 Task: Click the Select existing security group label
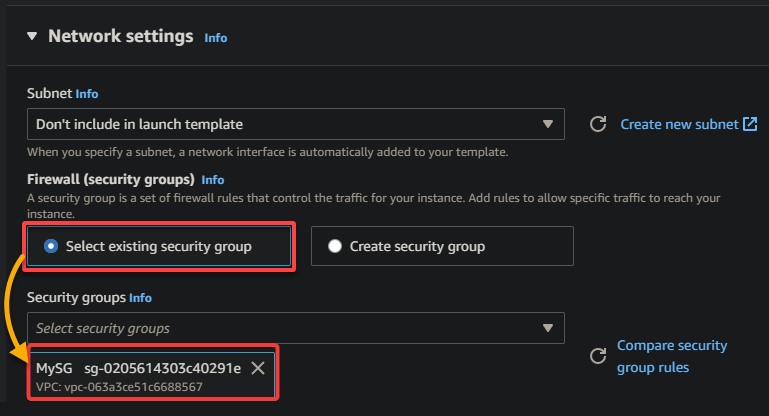click(x=159, y=246)
